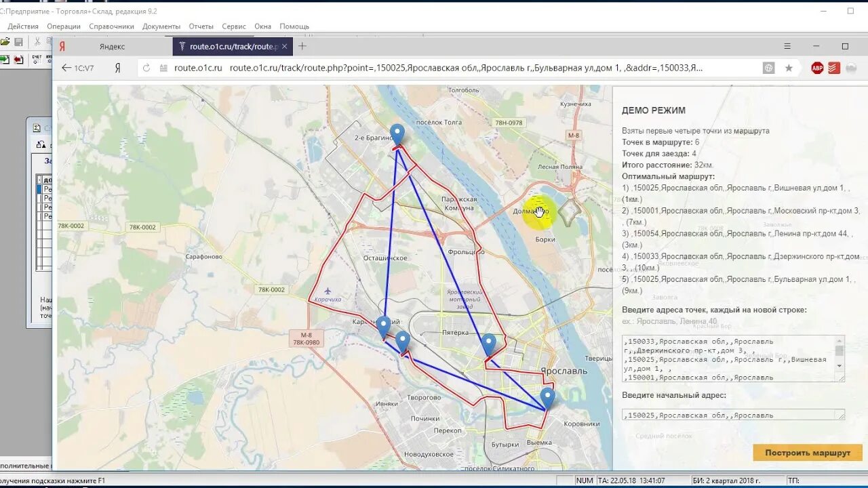Viewport: 868px width, 488px height.
Task: Open folder icon in 1C toolbar
Action: tap(5, 42)
